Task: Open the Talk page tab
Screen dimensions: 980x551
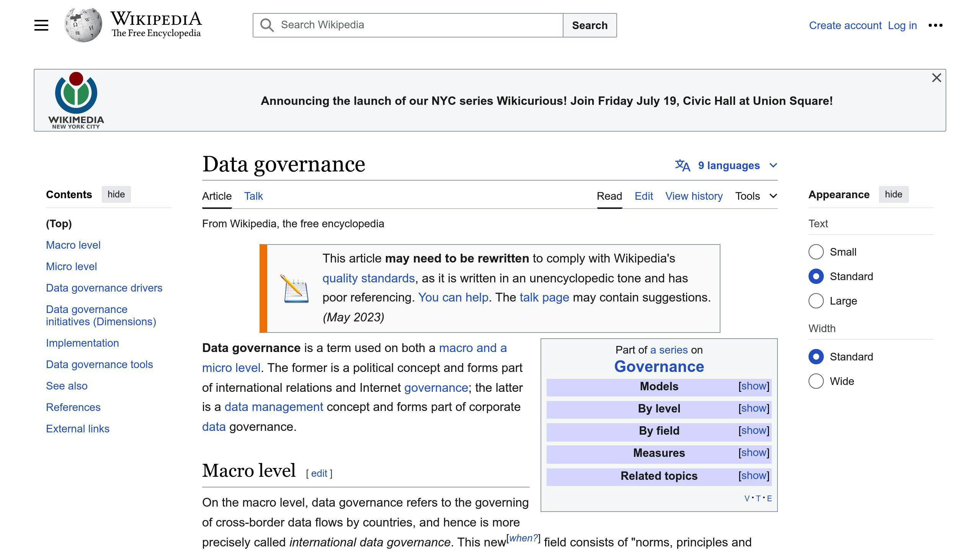Action: coord(254,196)
